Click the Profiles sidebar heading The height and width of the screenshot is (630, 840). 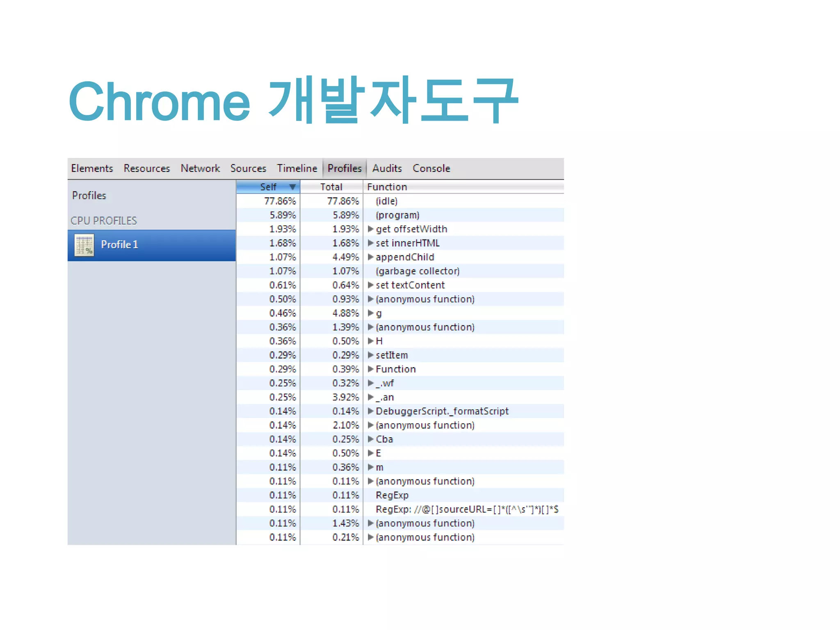[89, 196]
